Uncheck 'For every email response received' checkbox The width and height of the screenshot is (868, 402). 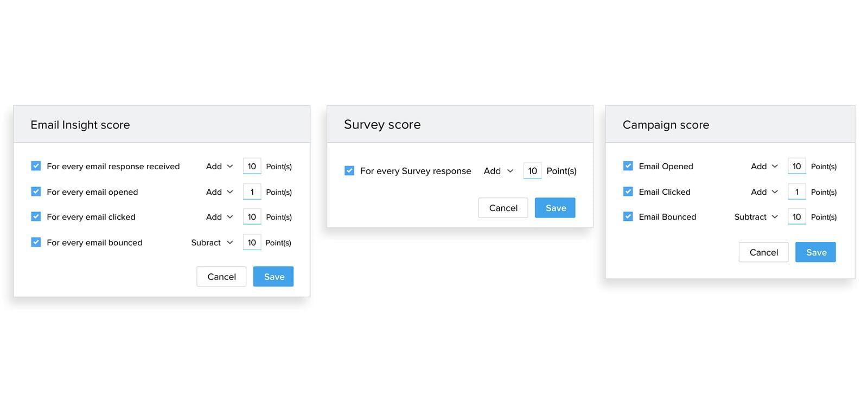(x=36, y=166)
